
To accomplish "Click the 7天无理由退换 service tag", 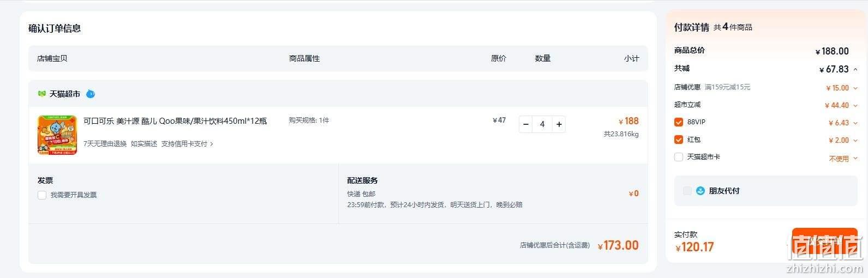I will point(105,144).
